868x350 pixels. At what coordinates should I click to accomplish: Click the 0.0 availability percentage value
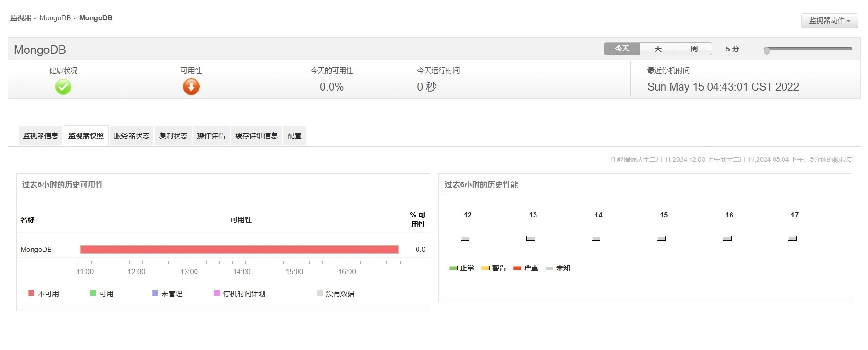point(420,250)
